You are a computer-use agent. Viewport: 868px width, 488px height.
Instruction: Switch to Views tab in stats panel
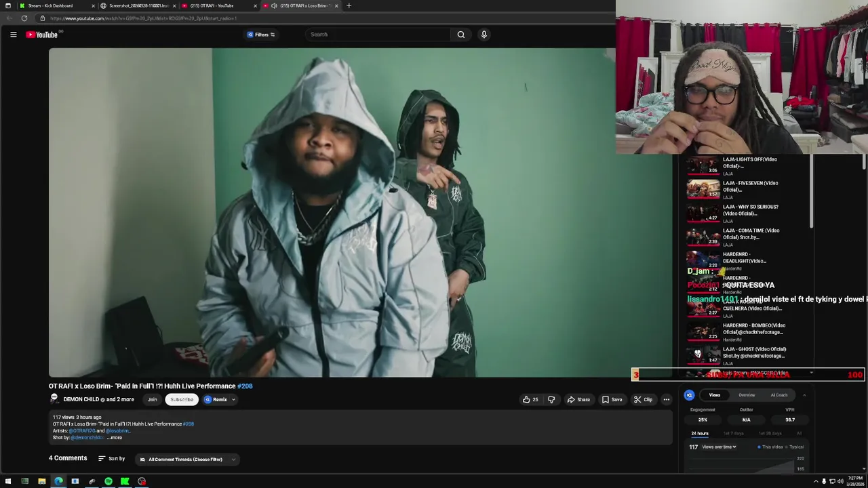(715, 395)
